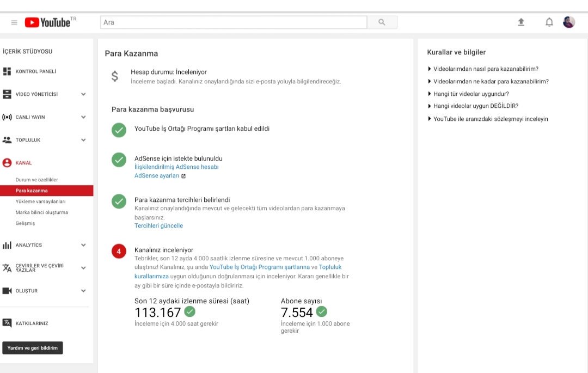
Task: Click external link icon by AdSense ayarları
Action: (x=183, y=176)
